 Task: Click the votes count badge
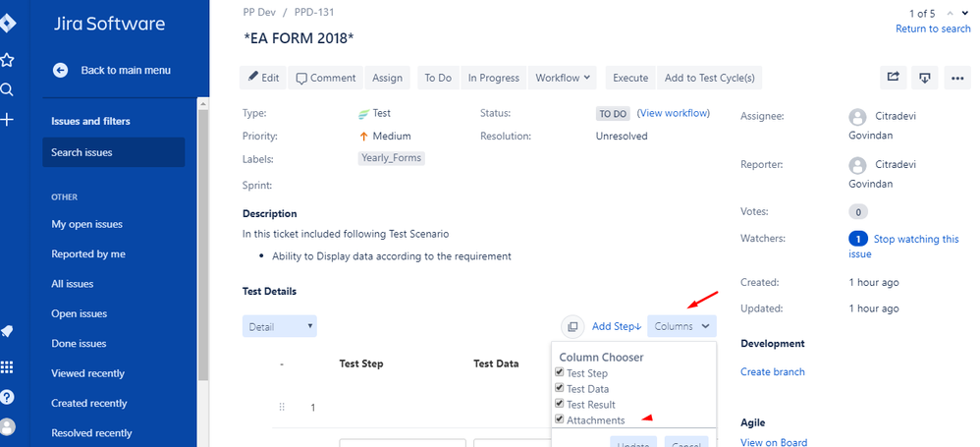coord(858,212)
